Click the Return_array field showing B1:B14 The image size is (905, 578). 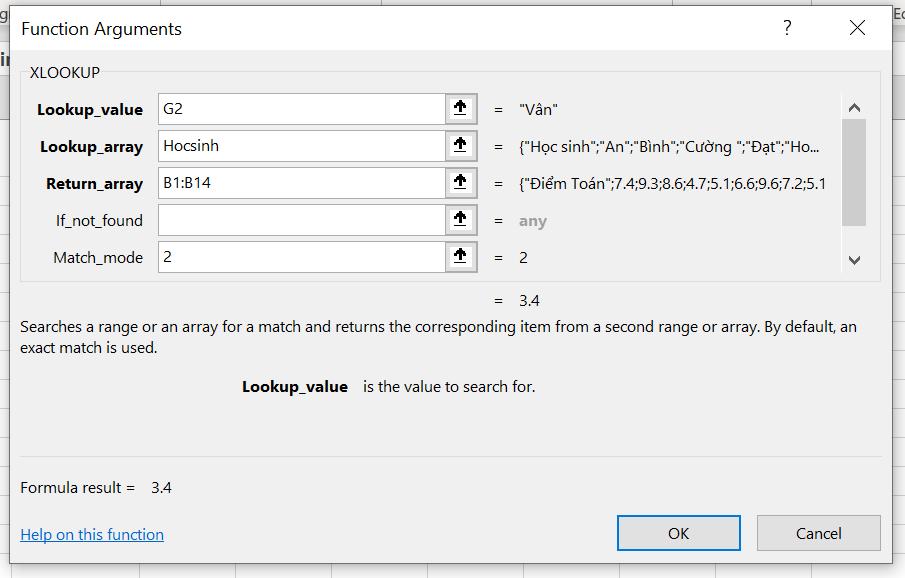300,183
